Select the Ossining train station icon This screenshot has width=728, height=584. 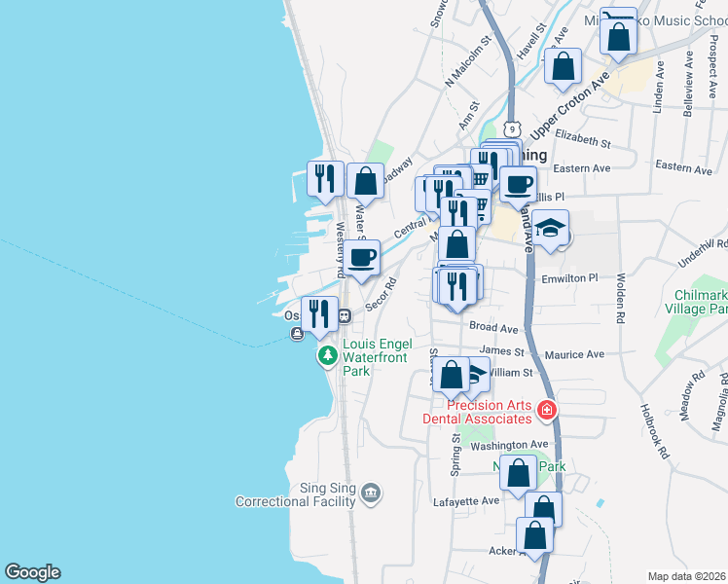(x=345, y=315)
